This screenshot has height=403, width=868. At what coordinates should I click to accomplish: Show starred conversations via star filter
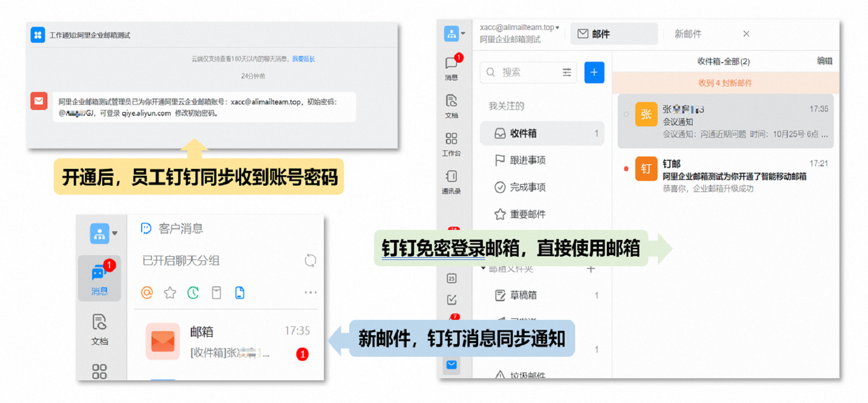point(170,293)
